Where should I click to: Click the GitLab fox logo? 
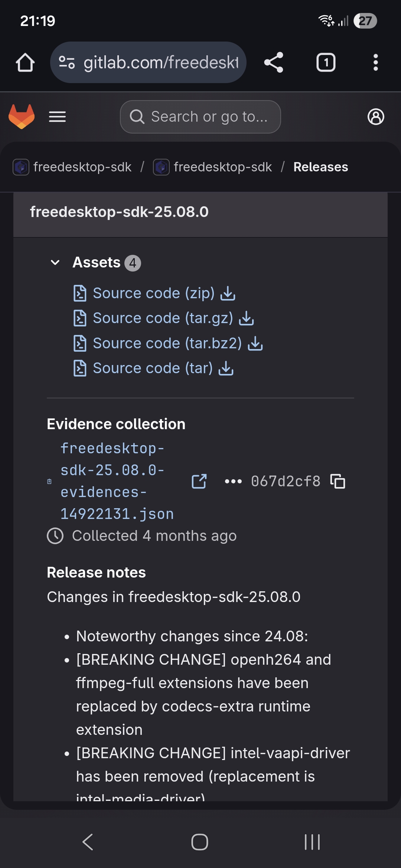22,116
